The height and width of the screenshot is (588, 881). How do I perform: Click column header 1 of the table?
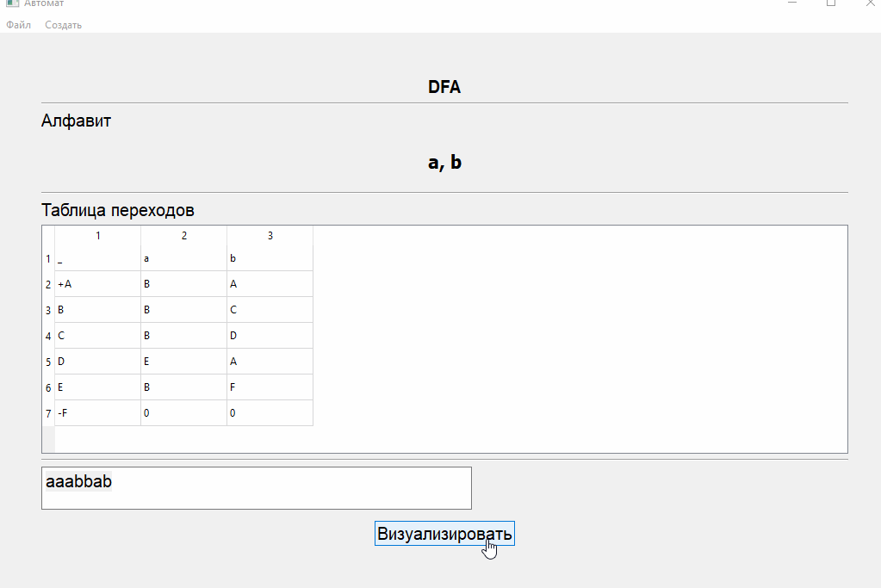pos(96,234)
